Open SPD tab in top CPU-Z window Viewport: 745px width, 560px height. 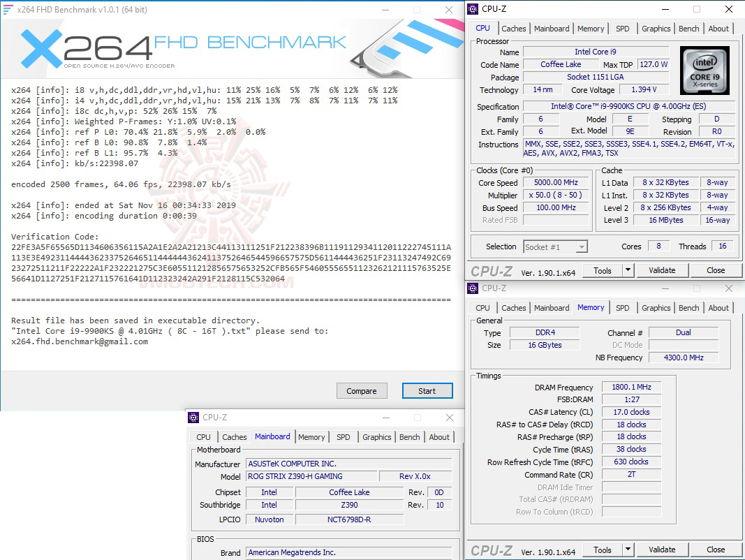[622, 29]
